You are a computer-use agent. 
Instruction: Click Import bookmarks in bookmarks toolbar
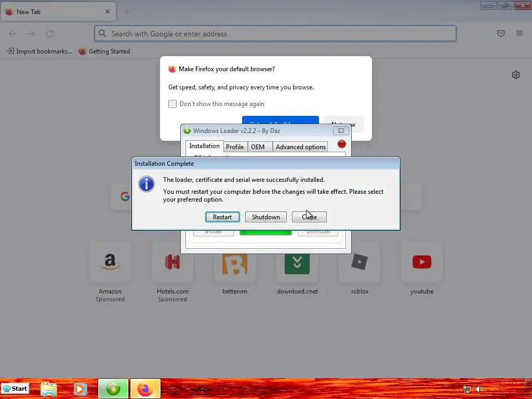tap(39, 51)
